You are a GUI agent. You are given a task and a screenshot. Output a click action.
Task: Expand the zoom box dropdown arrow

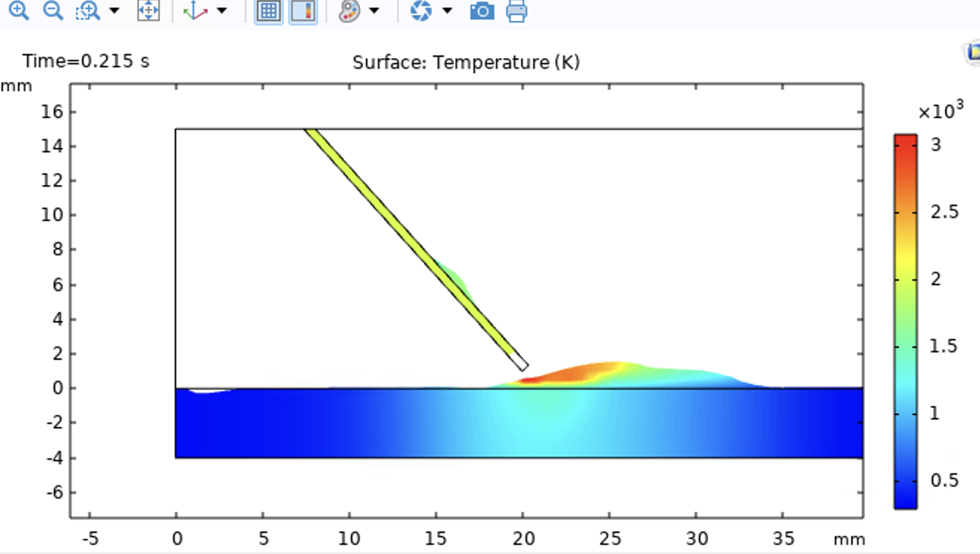tap(114, 10)
